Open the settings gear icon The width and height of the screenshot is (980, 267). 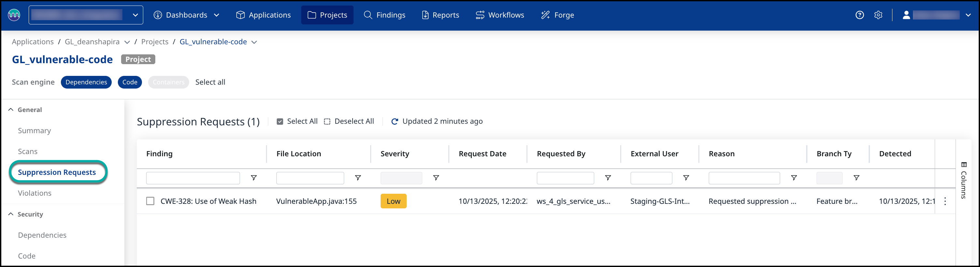click(878, 15)
